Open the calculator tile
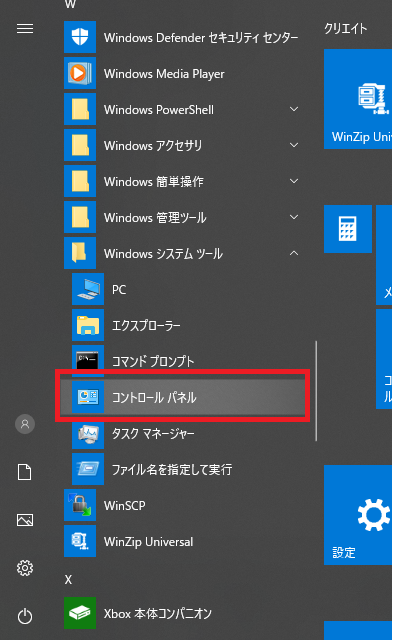The height and width of the screenshot is (643, 393). (x=348, y=229)
